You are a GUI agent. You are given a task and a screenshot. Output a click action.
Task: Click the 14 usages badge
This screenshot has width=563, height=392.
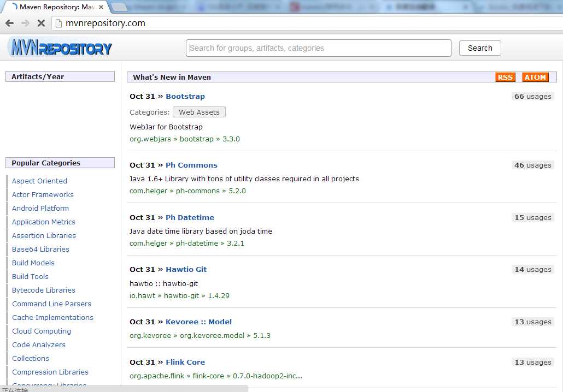pos(533,269)
